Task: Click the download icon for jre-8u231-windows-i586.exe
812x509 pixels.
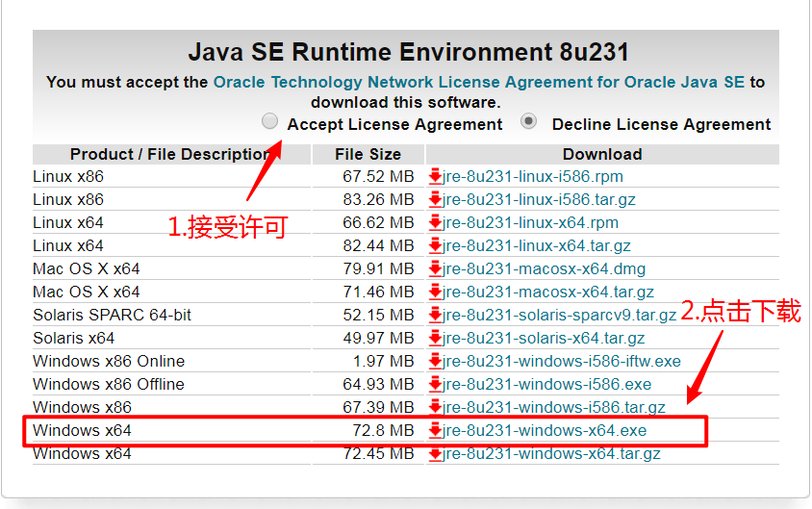Action: pyautogui.click(x=435, y=384)
